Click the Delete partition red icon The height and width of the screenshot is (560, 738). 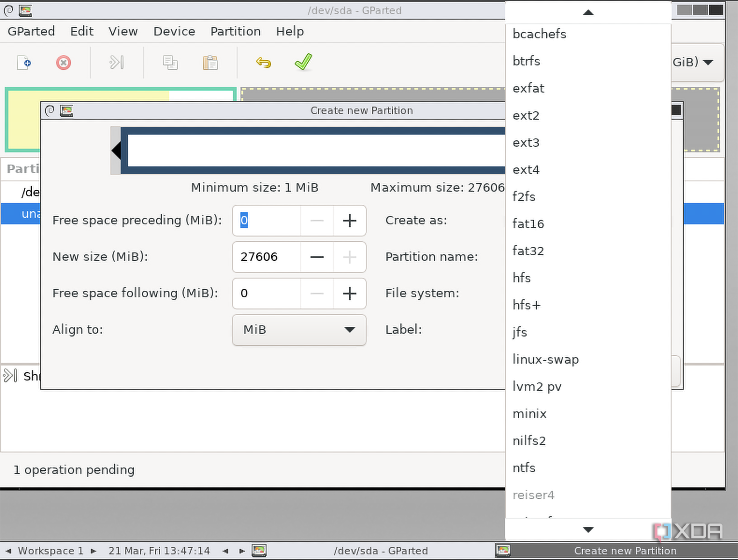64,63
